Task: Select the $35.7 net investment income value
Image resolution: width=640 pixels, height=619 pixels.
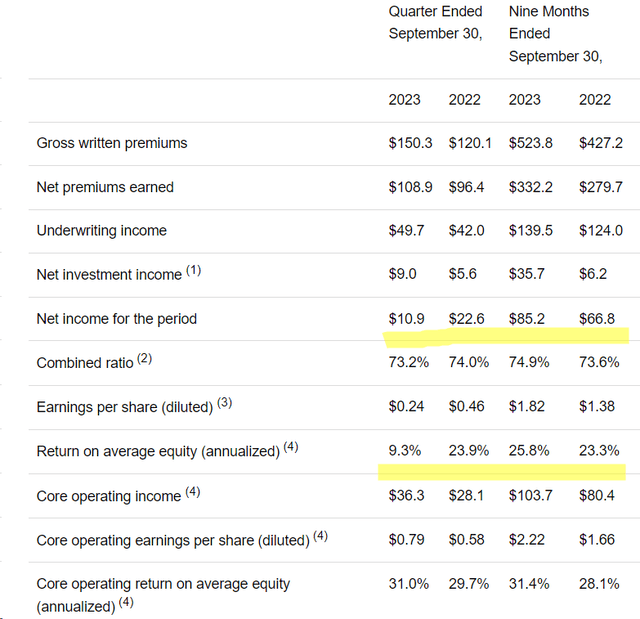Action: [527, 274]
